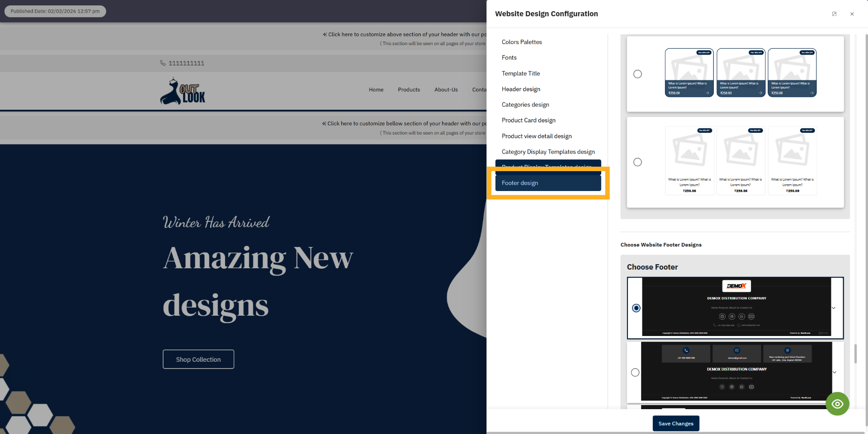This screenshot has height=434, width=868.
Task: Click the expand-to-new-window icon beside the dialog close button
Action: (x=834, y=14)
